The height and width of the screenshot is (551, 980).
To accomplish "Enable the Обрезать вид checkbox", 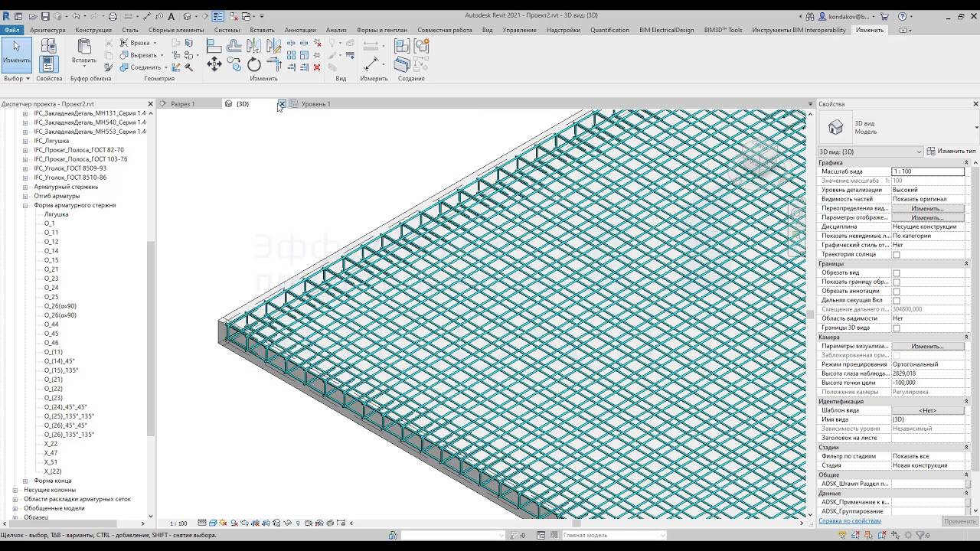I will point(897,273).
